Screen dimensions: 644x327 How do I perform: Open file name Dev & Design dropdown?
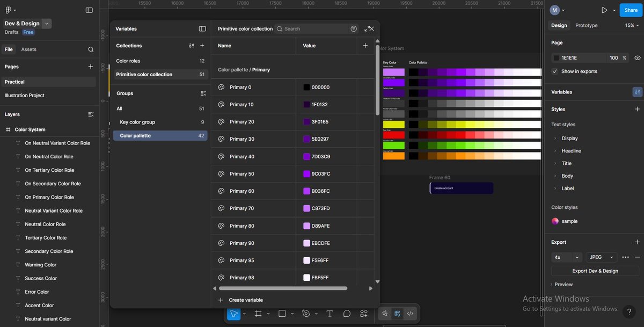pos(47,24)
